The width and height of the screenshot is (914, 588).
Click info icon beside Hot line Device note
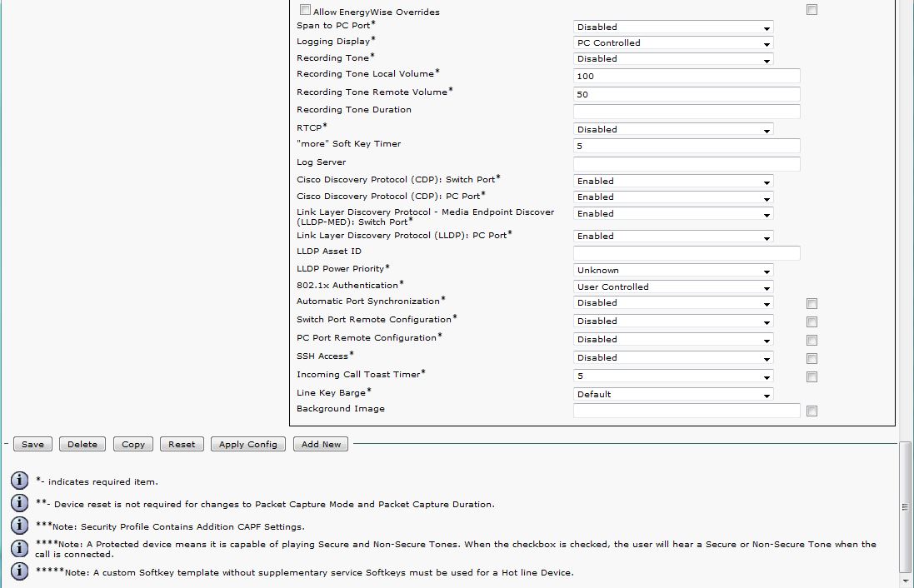point(19,571)
